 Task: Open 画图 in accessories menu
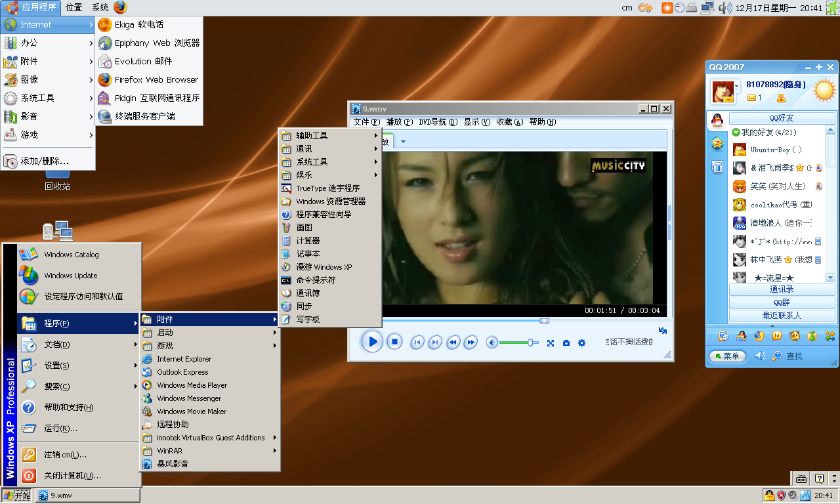(x=330, y=228)
